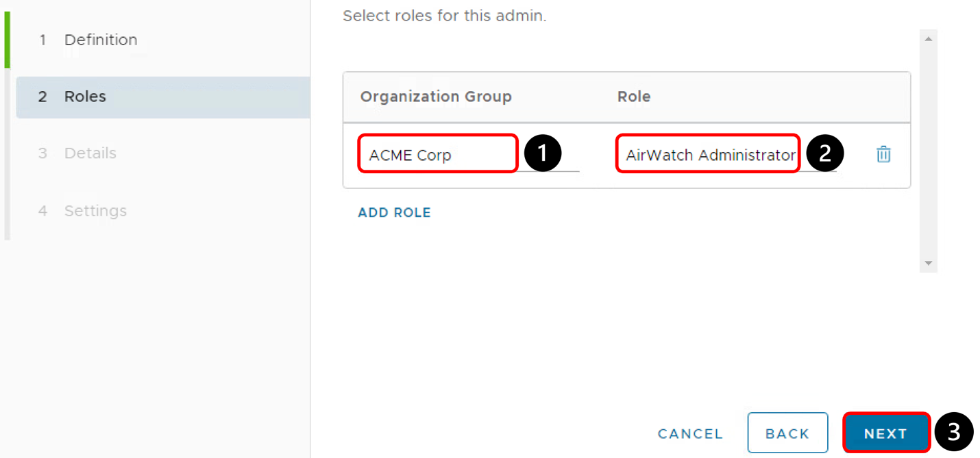Select the Roles wizard step
Viewport: 980px width, 458px height.
tap(85, 97)
